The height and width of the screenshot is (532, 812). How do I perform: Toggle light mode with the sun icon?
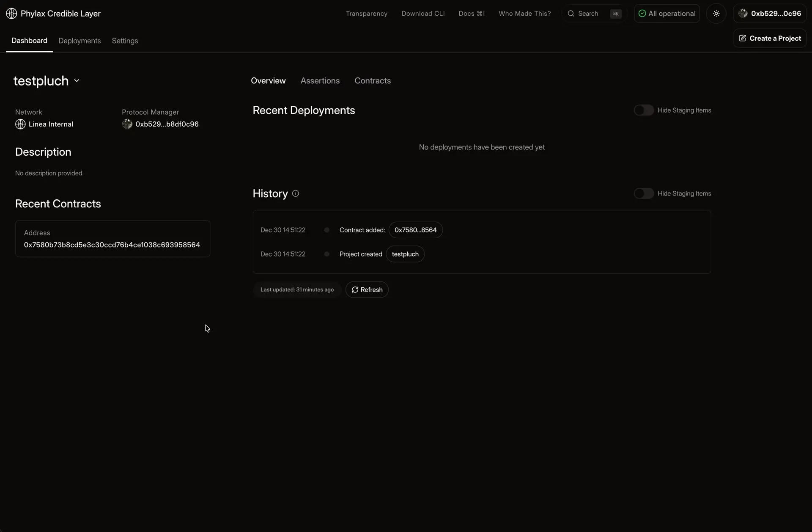(x=716, y=13)
